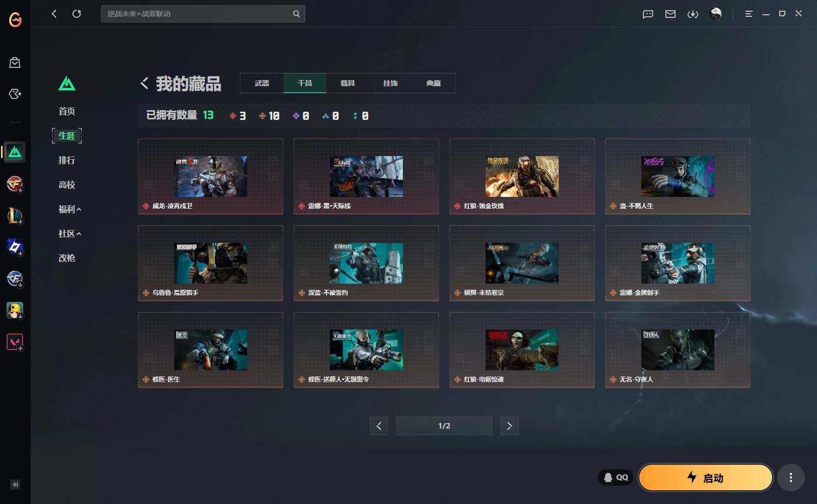Select the yellow-helmet character game icon
Screen dimensions: 817x504
(15, 310)
